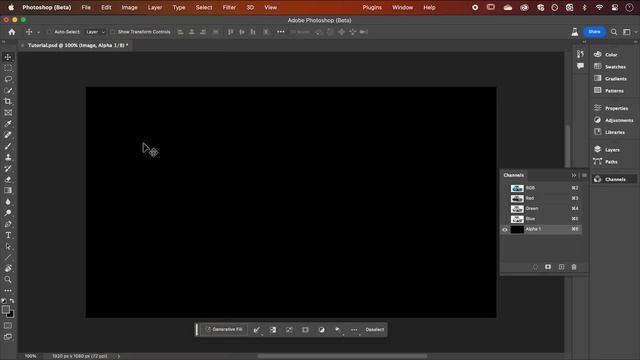Open the Select menu

(204, 7)
